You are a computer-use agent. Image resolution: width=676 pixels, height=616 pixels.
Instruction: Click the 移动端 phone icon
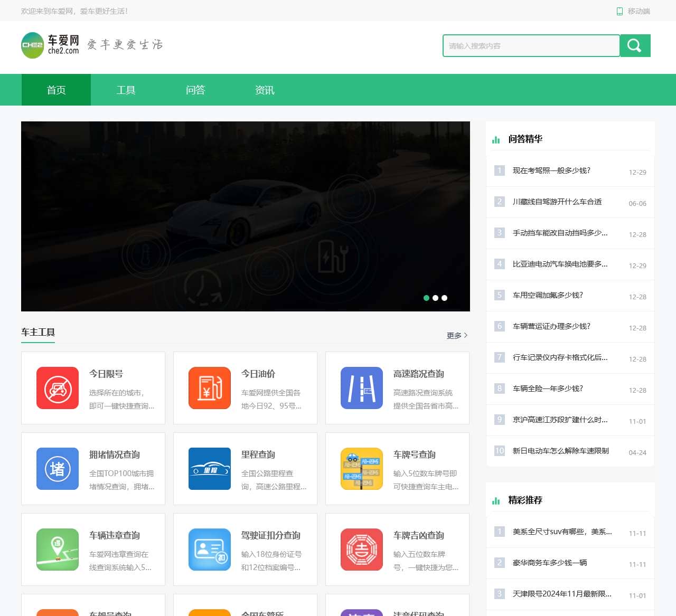click(620, 11)
